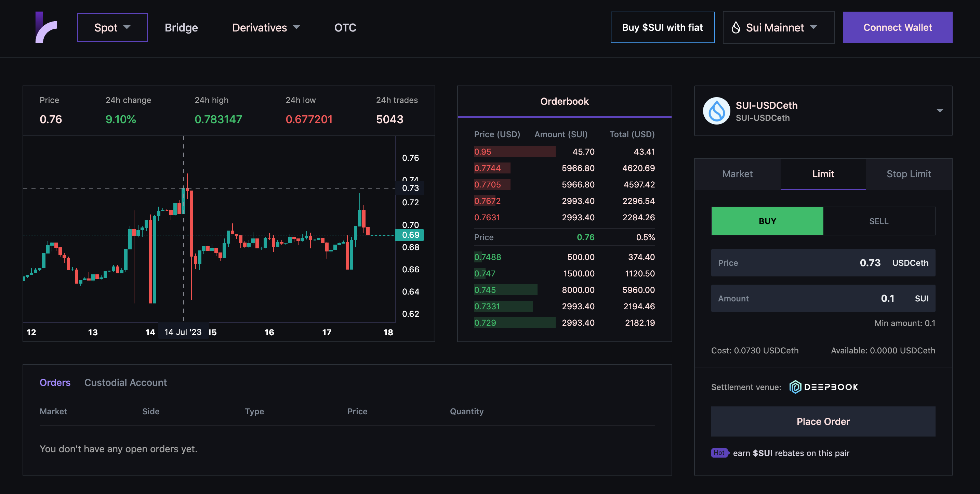Select the BUY side toggle

(x=767, y=221)
